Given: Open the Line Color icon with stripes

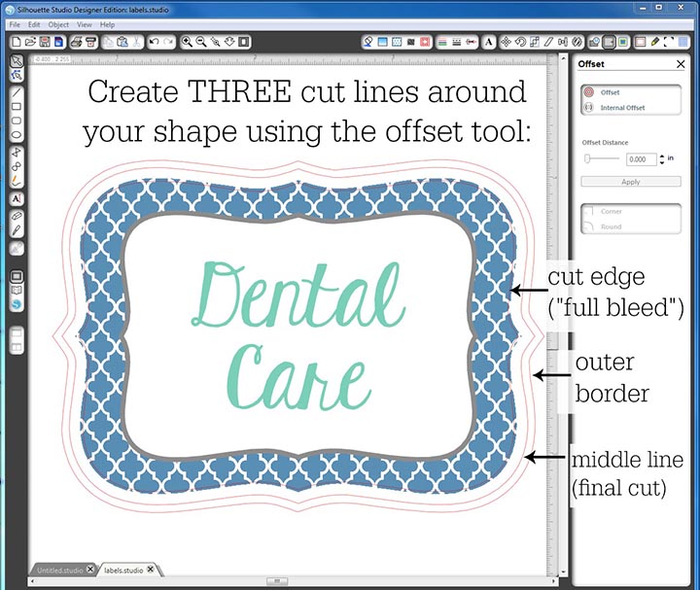Looking at the screenshot, I should tap(442, 42).
